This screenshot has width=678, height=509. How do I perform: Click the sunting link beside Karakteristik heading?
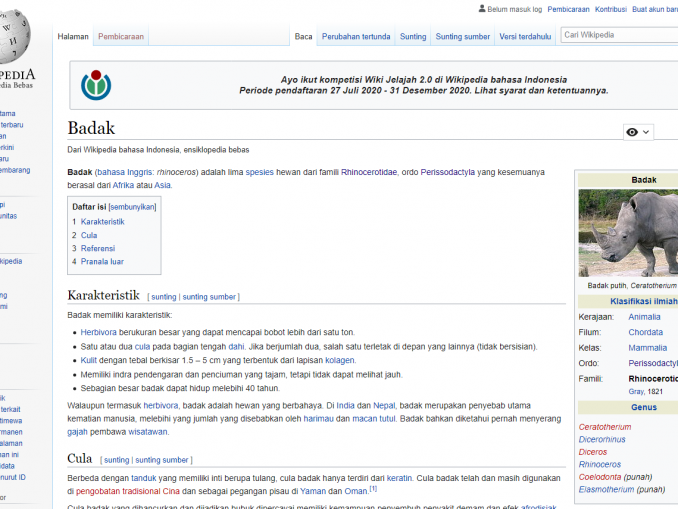point(163,297)
